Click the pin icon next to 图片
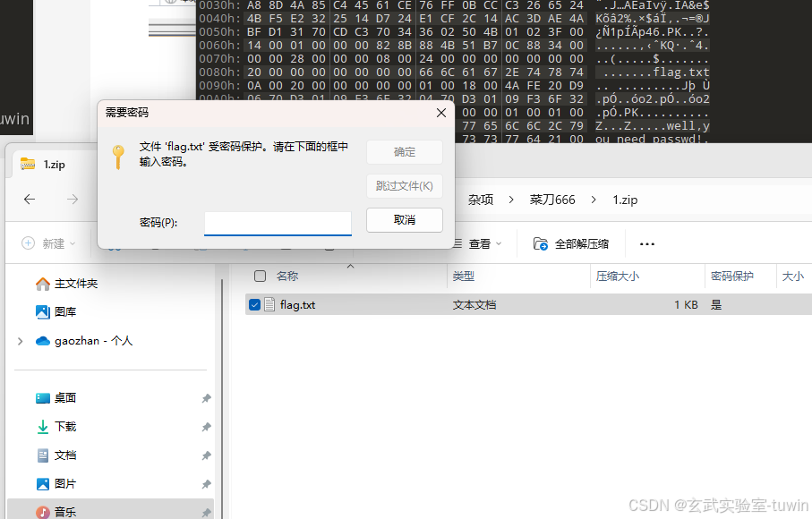Image resolution: width=812 pixels, height=519 pixels. 206,484
